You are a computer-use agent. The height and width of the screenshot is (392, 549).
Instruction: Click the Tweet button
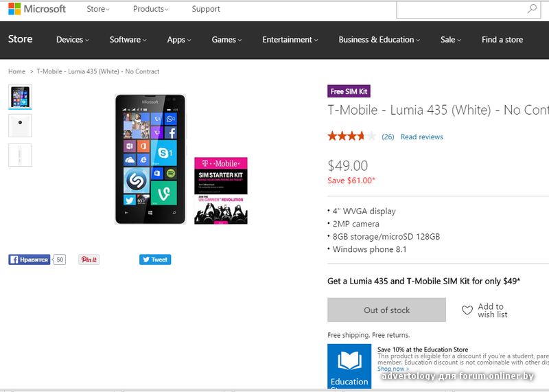pos(155,260)
